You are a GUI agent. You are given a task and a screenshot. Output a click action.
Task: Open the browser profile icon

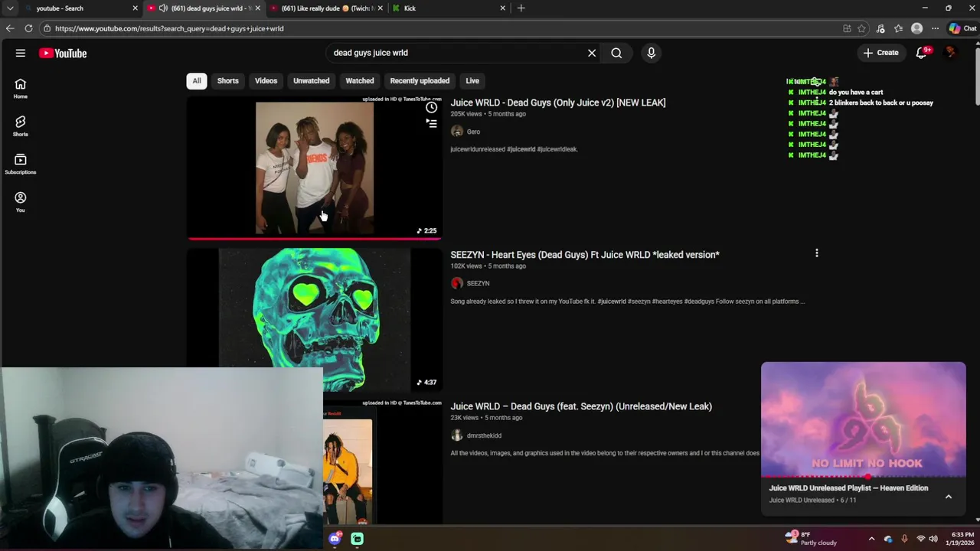(x=917, y=28)
